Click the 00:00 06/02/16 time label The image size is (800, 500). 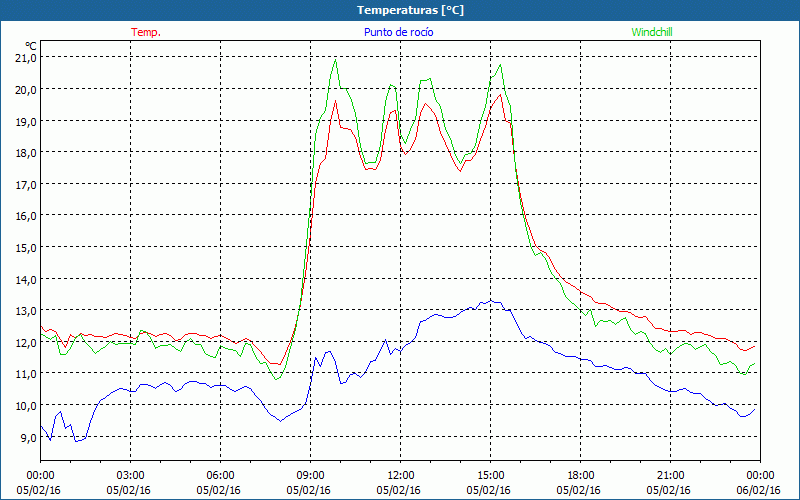coord(759,483)
